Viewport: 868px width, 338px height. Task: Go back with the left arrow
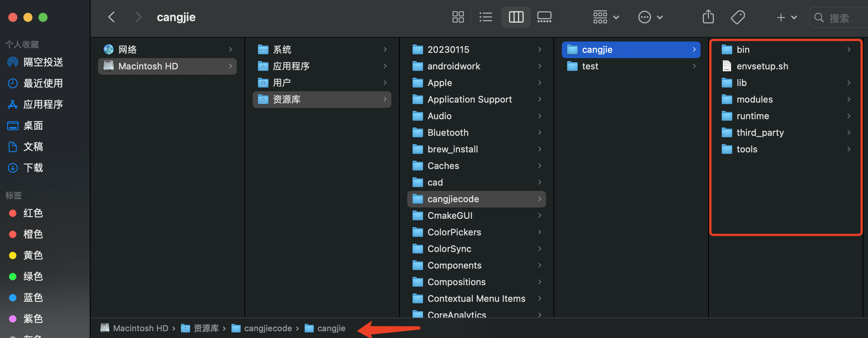click(111, 17)
